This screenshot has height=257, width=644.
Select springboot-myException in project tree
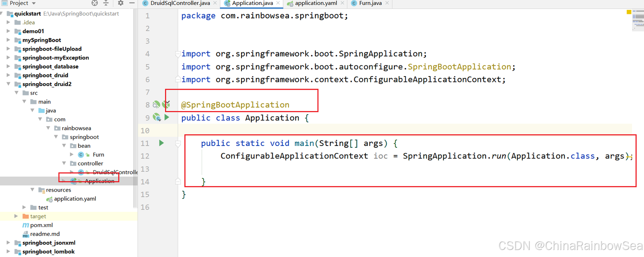pyautogui.click(x=55, y=58)
